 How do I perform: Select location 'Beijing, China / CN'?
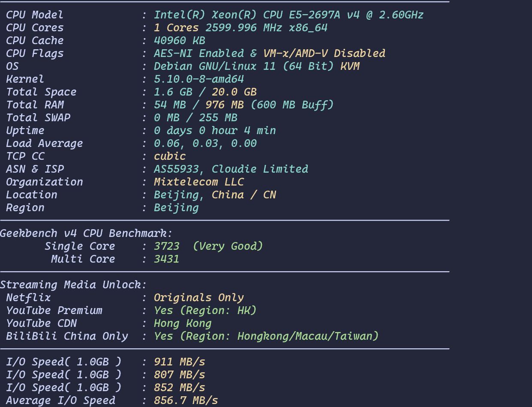coord(215,195)
